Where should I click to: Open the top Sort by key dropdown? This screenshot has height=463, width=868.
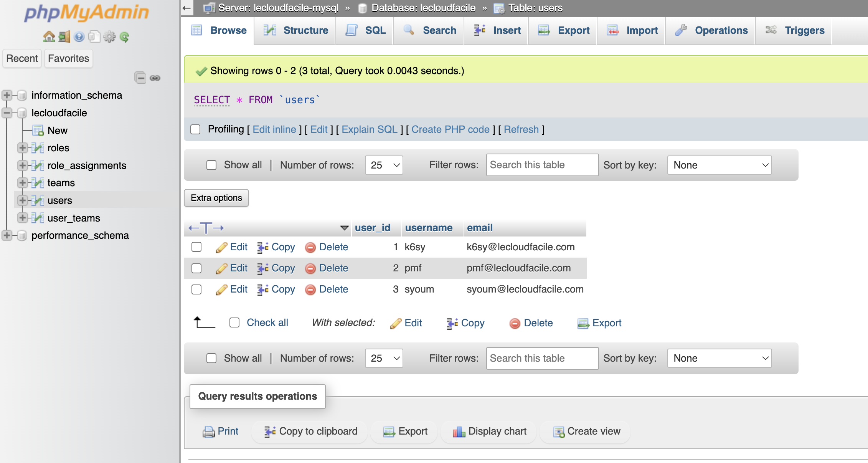719,165
